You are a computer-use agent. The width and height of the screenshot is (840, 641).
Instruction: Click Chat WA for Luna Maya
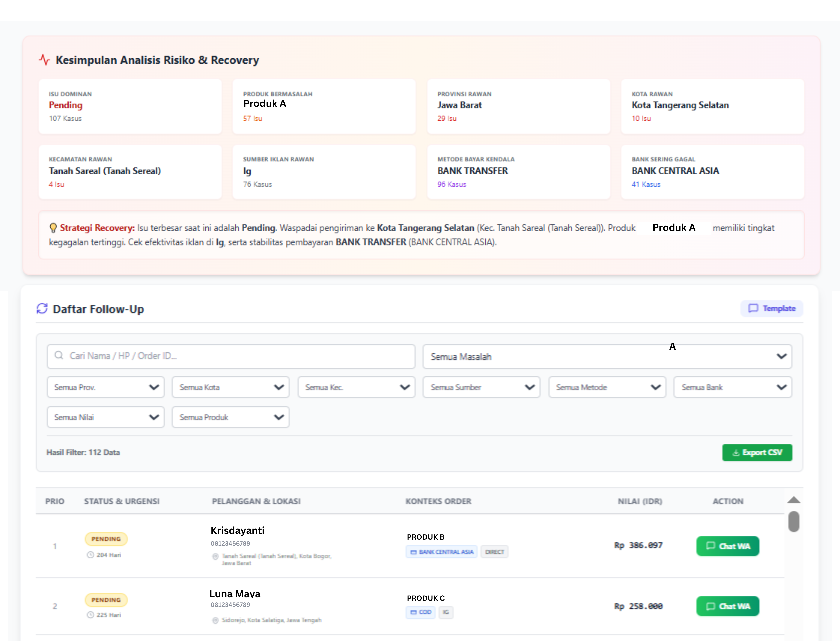[727, 606]
